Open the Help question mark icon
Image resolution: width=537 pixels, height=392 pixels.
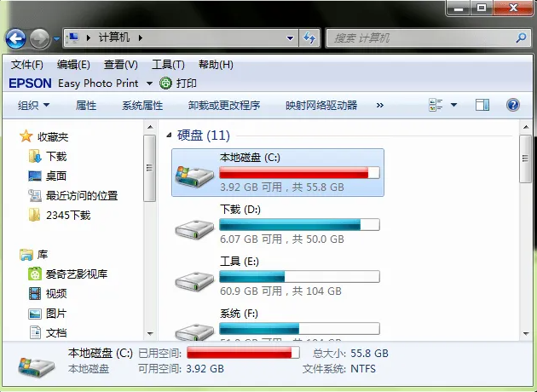(512, 105)
